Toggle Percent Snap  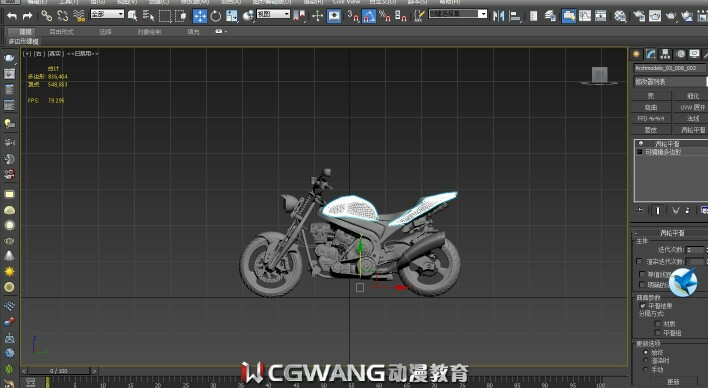tap(385, 16)
